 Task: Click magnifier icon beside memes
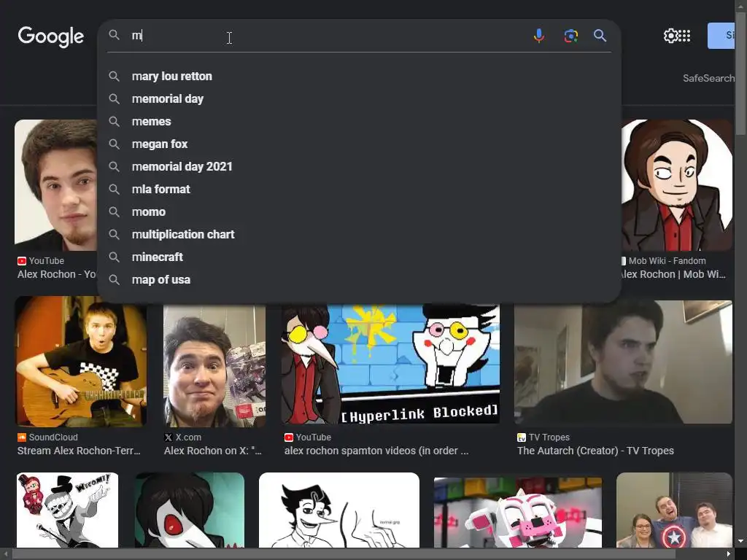pos(114,122)
